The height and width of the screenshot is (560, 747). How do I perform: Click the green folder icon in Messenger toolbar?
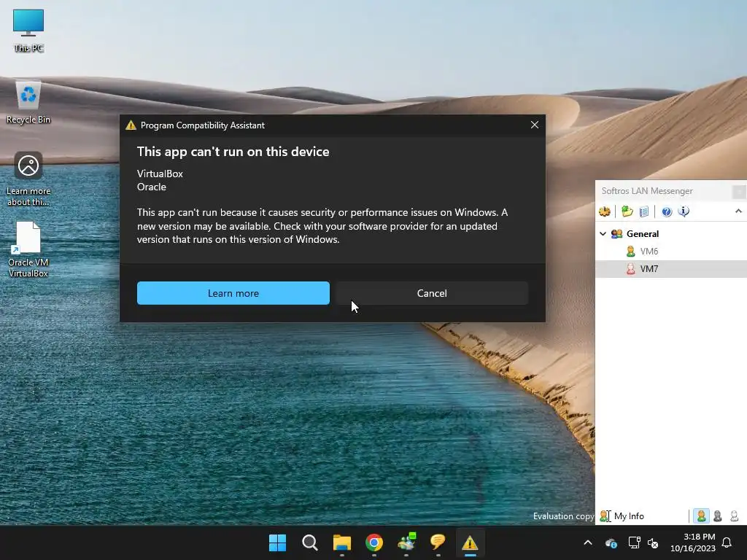[627, 211]
